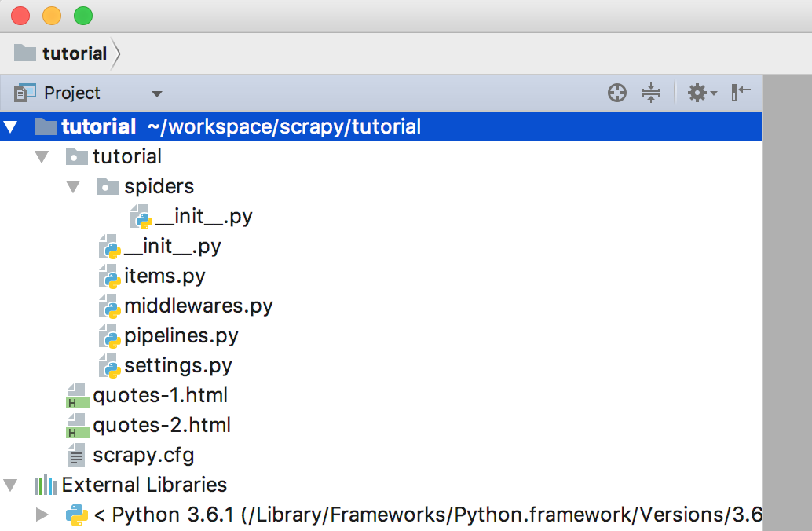Expand the Python 3.6.1 library node

(x=42, y=515)
